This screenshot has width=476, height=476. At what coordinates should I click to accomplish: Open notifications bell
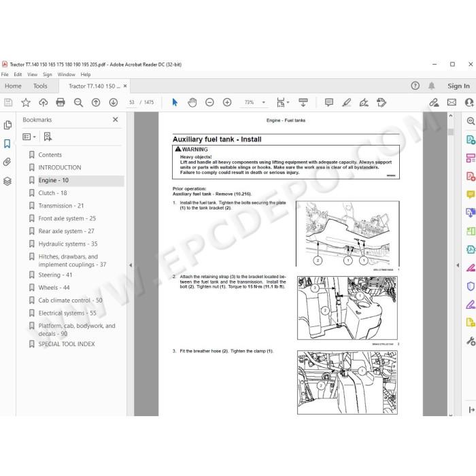click(x=431, y=86)
